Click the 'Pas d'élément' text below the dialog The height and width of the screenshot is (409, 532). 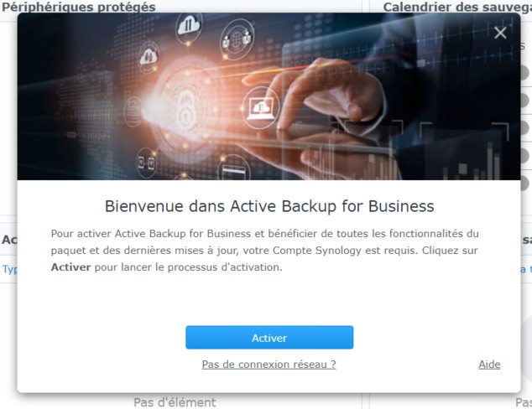175,402
